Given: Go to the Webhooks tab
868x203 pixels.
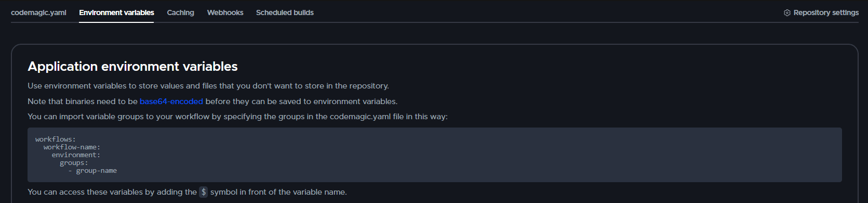Looking at the screenshot, I should (x=225, y=12).
